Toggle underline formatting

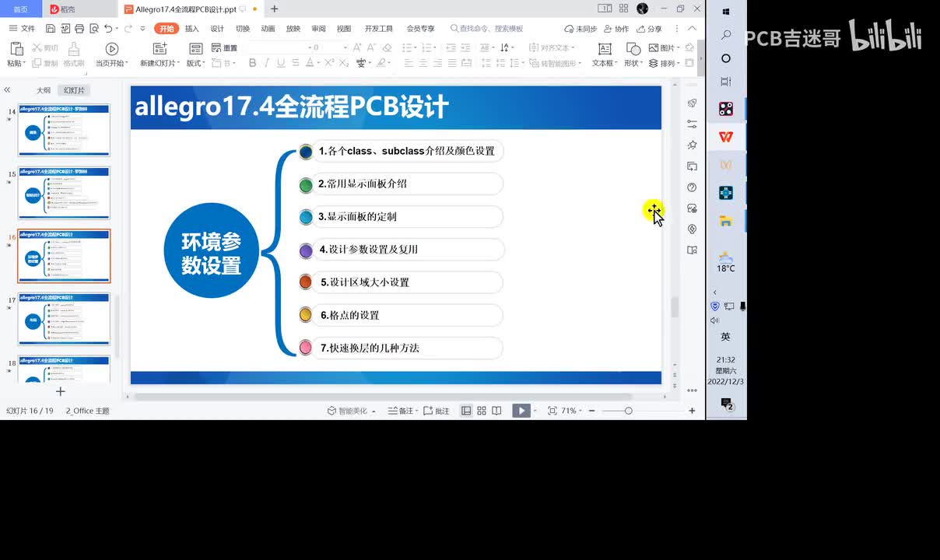pyautogui.click(x=282, y=63)
